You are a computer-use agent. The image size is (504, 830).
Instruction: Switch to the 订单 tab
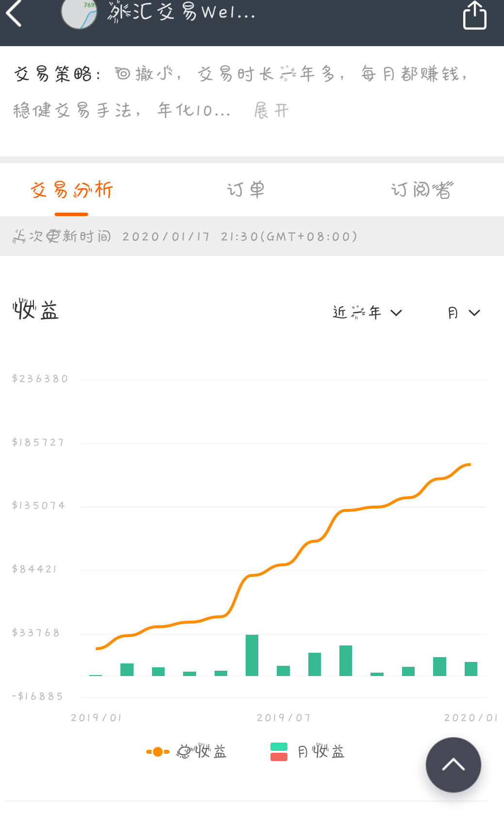tap(246, 189)
